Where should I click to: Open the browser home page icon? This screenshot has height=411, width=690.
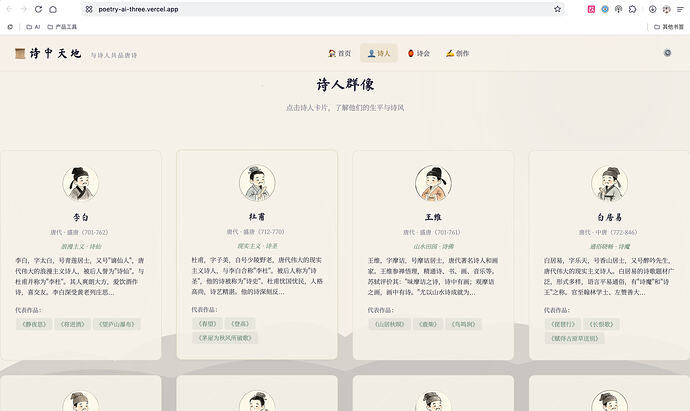[53, 9]
